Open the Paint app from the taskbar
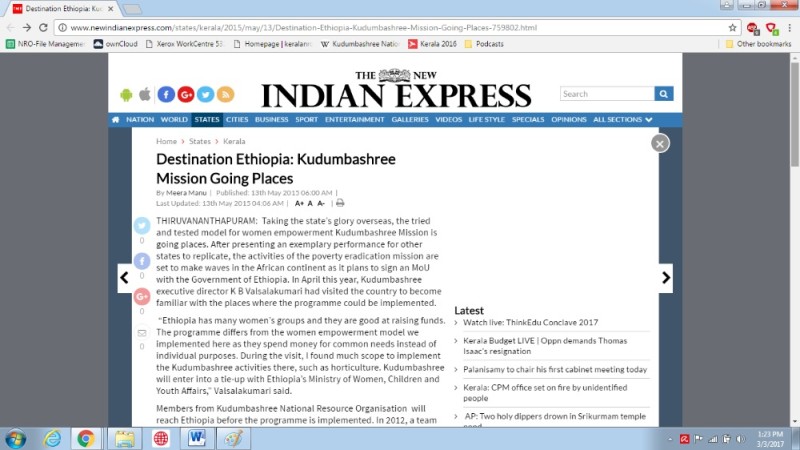 (x=234, y=439)
